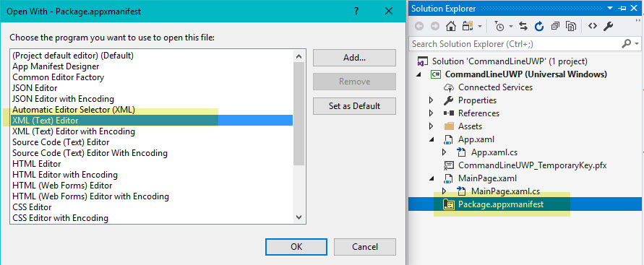Collapse the MainPage.xaml node
Image resolution: width=644 pixels, height=265 pixels.
(x=432, y=178)
